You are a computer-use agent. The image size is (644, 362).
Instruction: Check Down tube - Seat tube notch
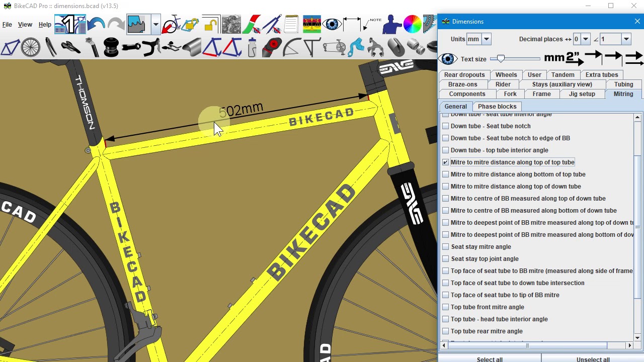(x=445, y=126)
